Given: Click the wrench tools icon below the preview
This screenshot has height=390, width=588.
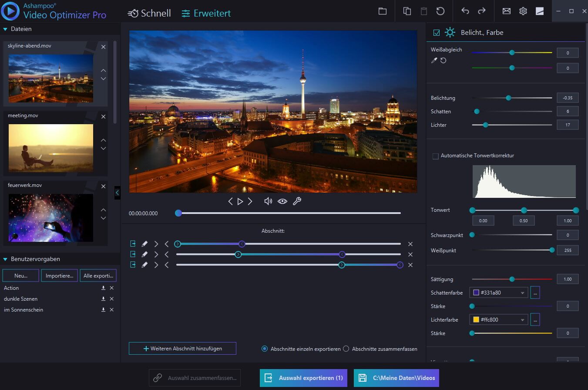Looking at the screenshot, I should pyautogui.click(x=297, y=201).
